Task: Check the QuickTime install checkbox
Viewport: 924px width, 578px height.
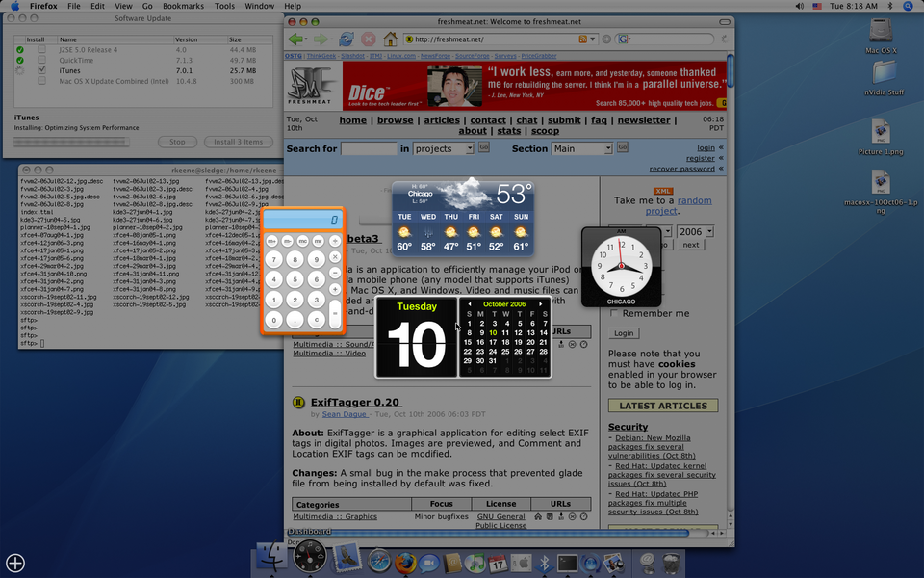Action: (41, 60)
